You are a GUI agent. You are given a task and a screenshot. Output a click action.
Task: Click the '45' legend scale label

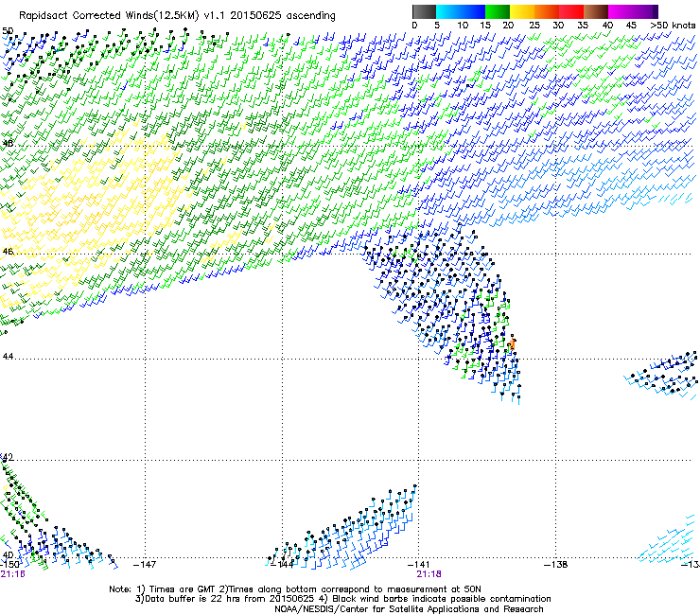pos(631,26)
